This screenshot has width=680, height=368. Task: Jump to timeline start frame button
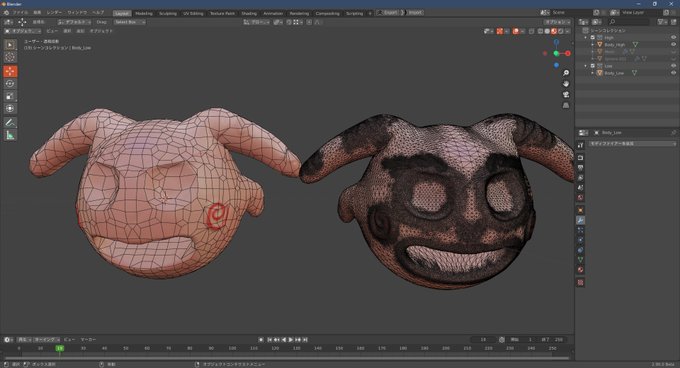pos(269,340)
